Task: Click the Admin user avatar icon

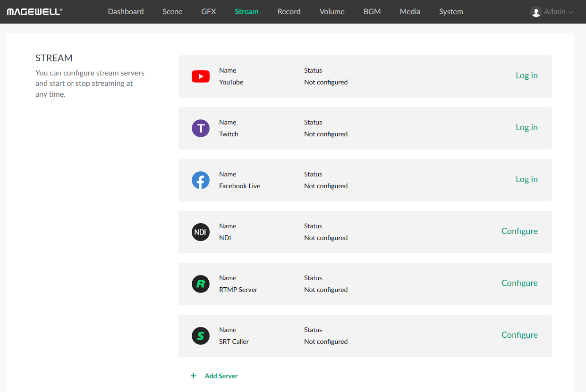Action: coord(536,12)
